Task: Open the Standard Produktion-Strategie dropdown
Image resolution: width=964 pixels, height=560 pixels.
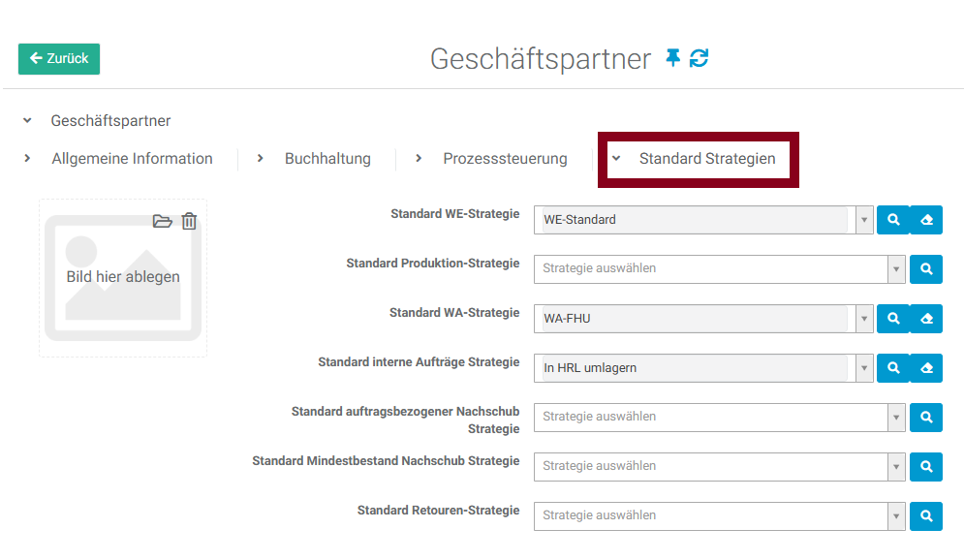Action: coord(897,268)
